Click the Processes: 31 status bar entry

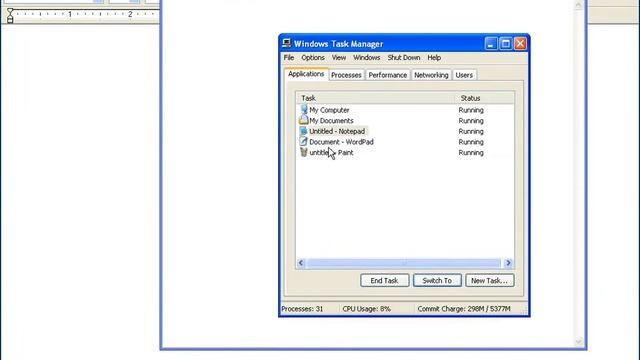(x=302, y=309)
